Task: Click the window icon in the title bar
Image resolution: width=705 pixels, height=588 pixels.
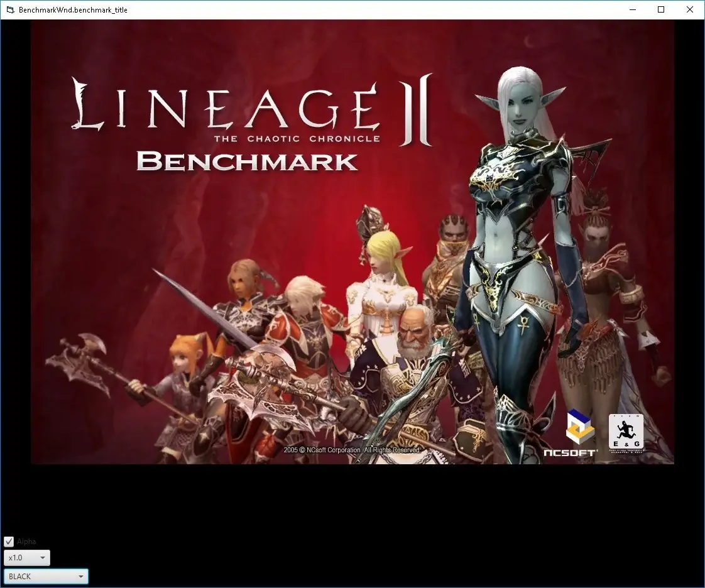Action: pyautogui.click(x=10, y=10)
